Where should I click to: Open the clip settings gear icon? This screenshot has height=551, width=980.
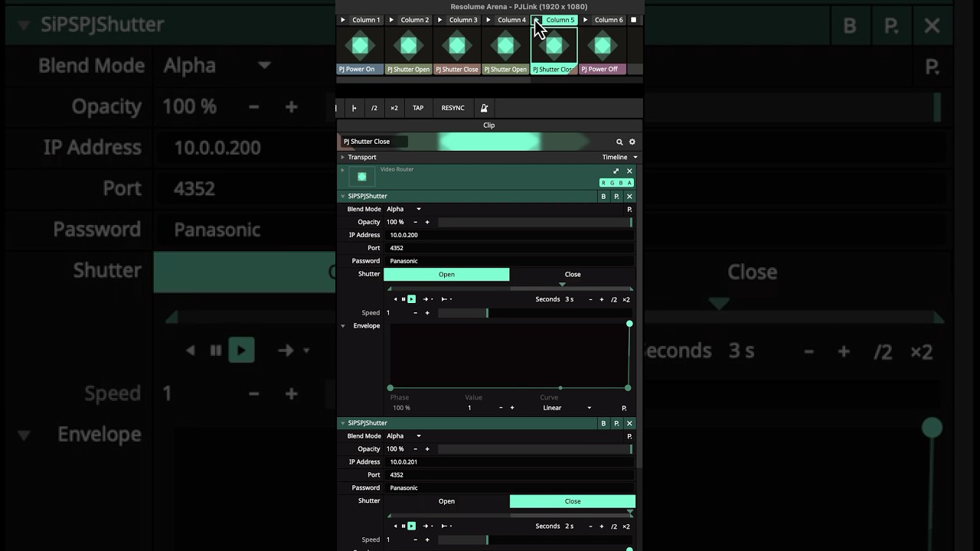[x=632, y=142]
